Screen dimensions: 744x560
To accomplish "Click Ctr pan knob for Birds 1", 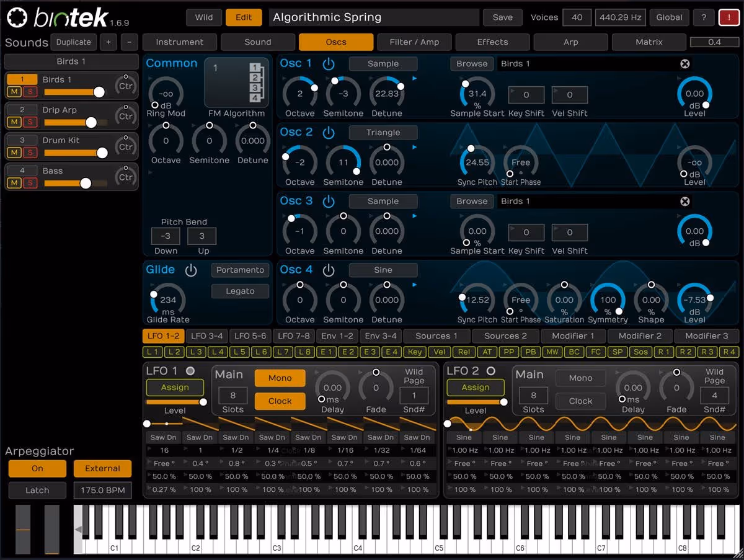I will (x=126, y=86).
